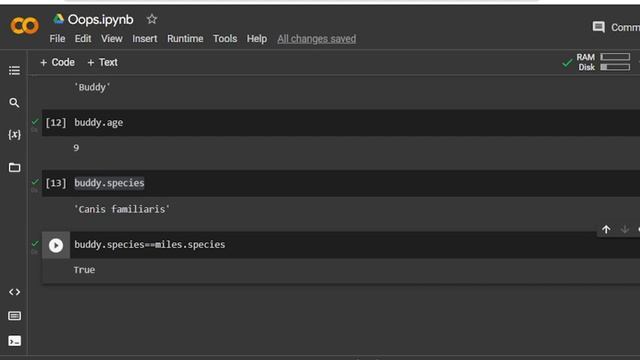Select the output value 9
The height and width of the screenshot is (360, 640).
click(x=76, y=148)
